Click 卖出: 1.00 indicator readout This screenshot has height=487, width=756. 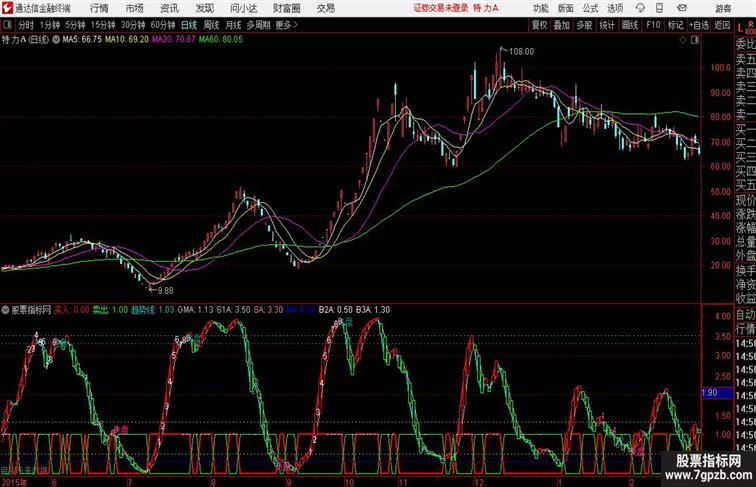click(110, 310)
